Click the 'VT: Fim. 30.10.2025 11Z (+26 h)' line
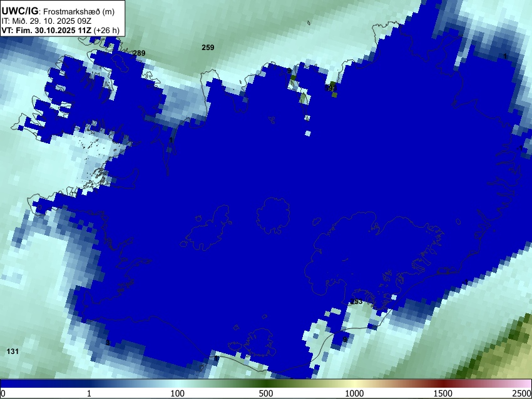Viewport: 532px width, 399px height. [60, 30]
